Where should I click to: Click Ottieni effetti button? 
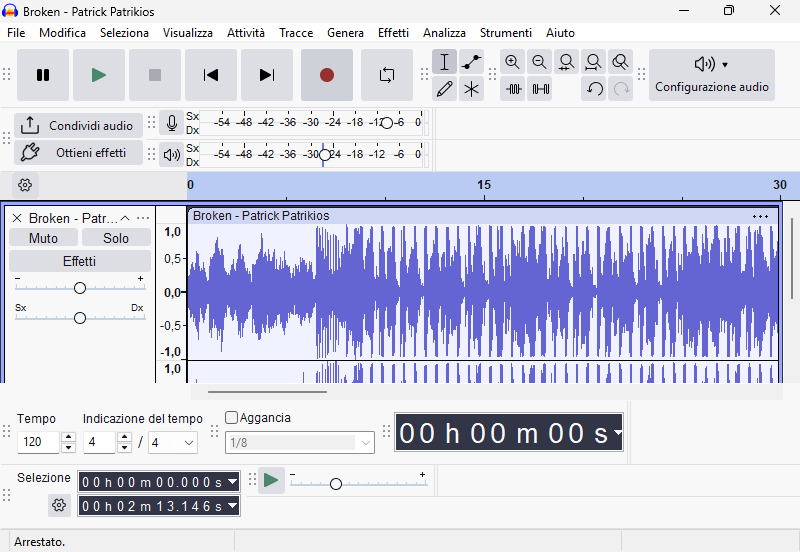tap(78, 153)
